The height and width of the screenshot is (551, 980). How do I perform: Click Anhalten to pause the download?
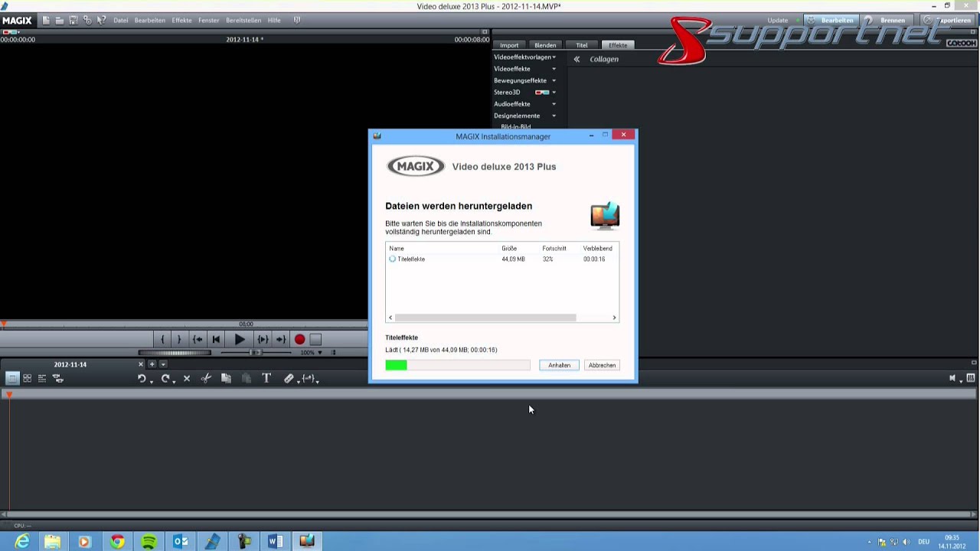pyautogui.click(x=559, y=365)
